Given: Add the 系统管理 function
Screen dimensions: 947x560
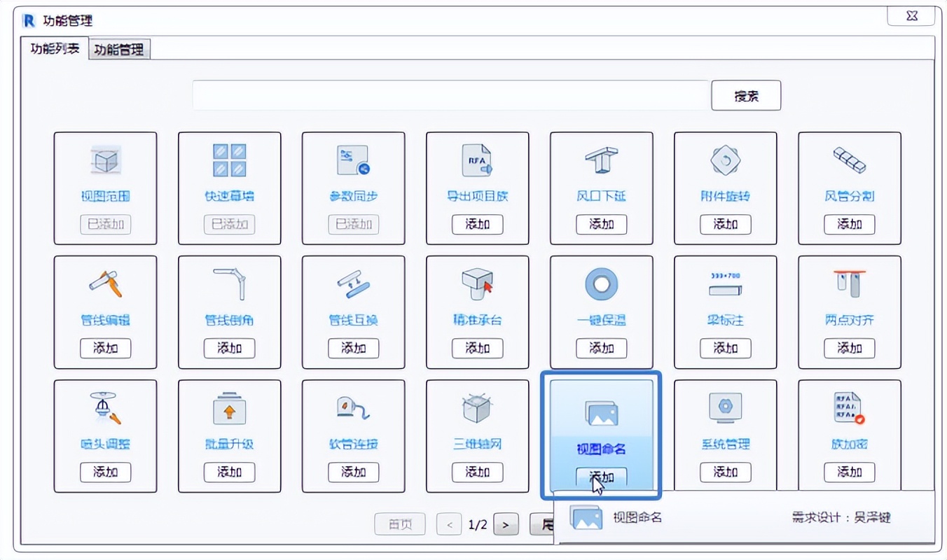Looking at the screenshot, I should point(726,472).
